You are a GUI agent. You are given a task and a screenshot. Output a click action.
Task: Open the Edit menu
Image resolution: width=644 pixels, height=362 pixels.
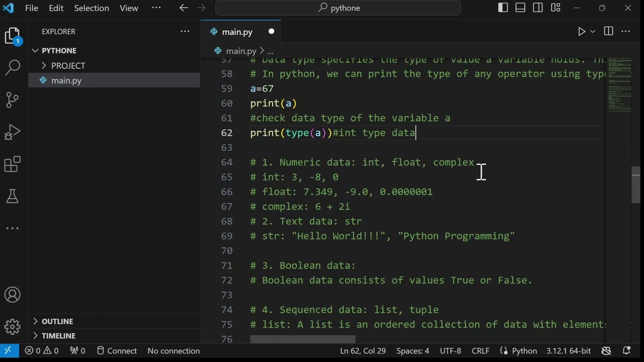tap(56, 8)
